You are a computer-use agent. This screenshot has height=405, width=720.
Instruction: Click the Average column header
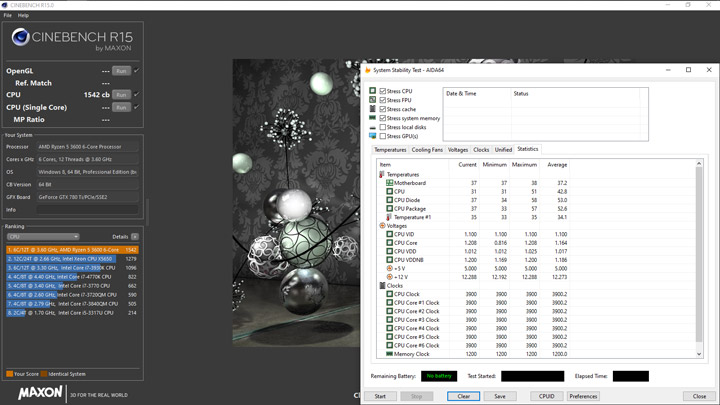[x=554, y=164]
